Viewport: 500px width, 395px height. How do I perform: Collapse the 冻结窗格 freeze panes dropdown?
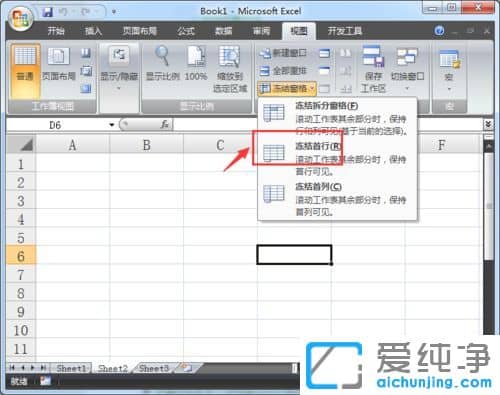287,88
